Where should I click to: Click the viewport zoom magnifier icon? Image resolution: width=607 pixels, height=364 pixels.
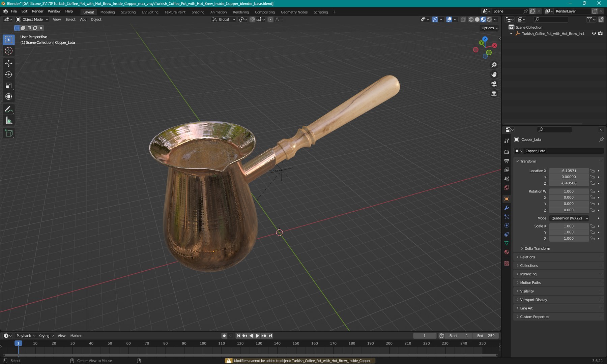pyautogui.click(x=494, y=65)
